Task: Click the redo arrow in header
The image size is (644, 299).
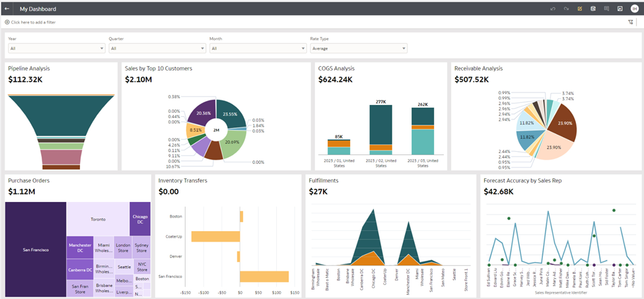Action: click(566, 9)
